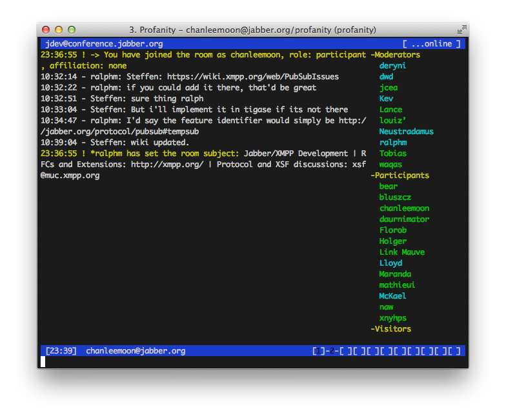Collapse the Participants roster section
Viewport: 506px width, 420px height.
400,175
